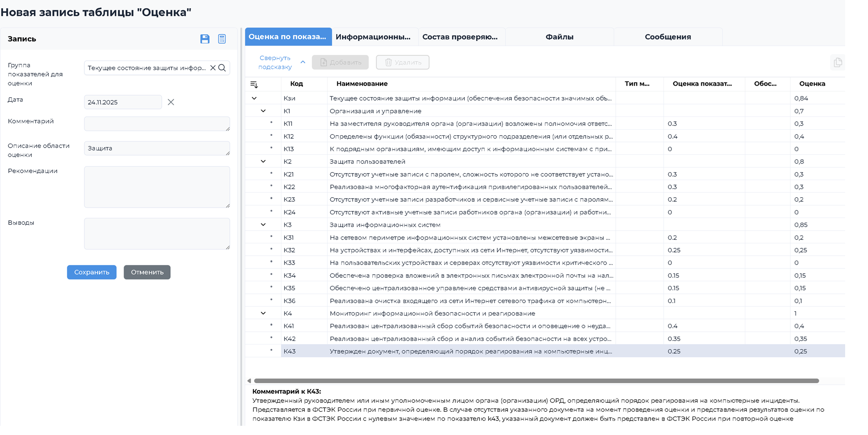868x435 pixels.
Task: Click the copy icon at table right
Action: point(837,62)
